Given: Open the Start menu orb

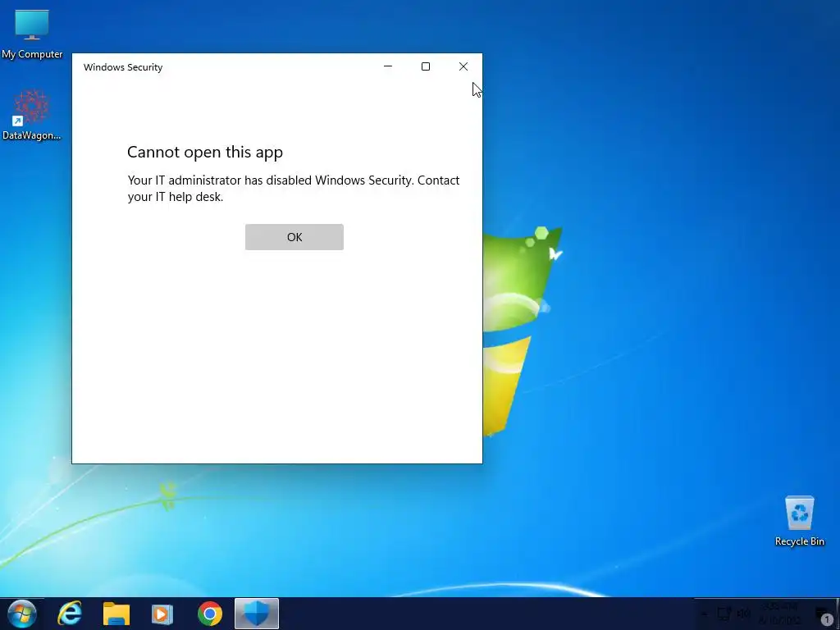Looking at the screenshot, I should pyautogui.click(x=22, y=614).
